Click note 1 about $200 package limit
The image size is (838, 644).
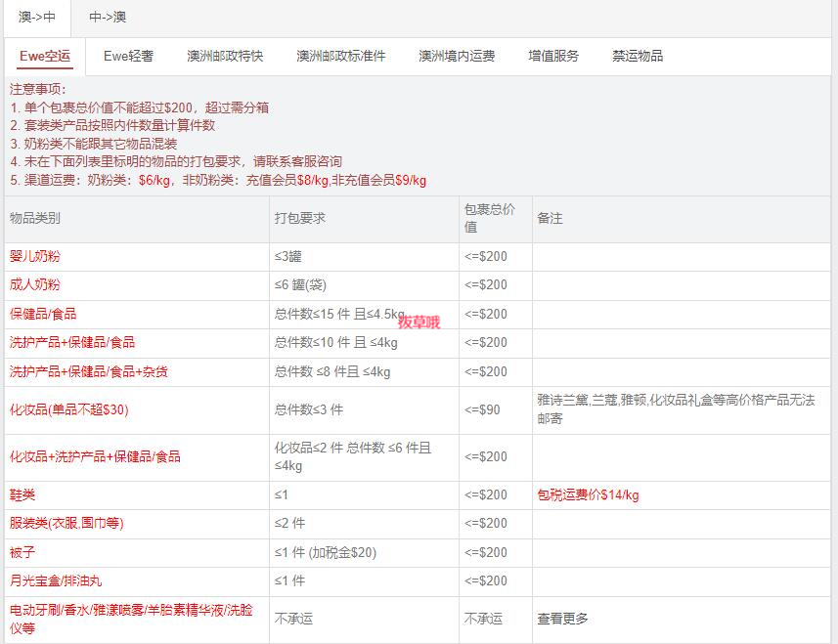click(x=140, y=107)
